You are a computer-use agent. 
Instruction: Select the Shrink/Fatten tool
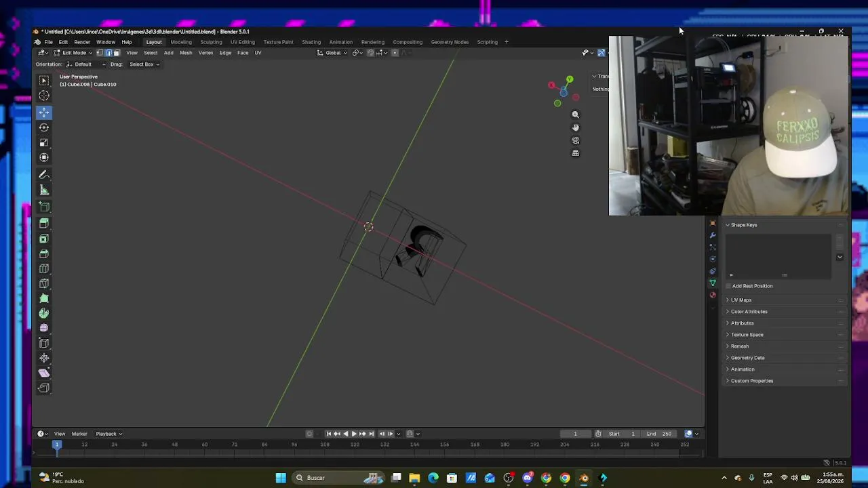pyautogui.click(x=44, y=358)
